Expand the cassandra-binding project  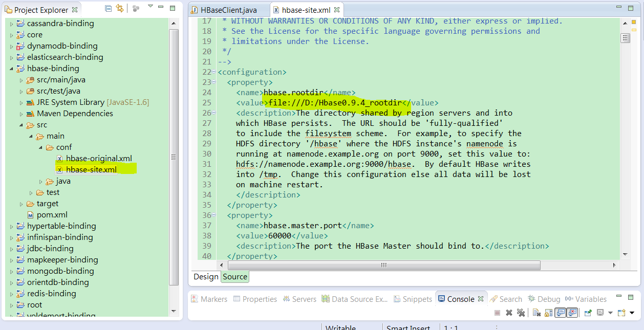(11, 24)
